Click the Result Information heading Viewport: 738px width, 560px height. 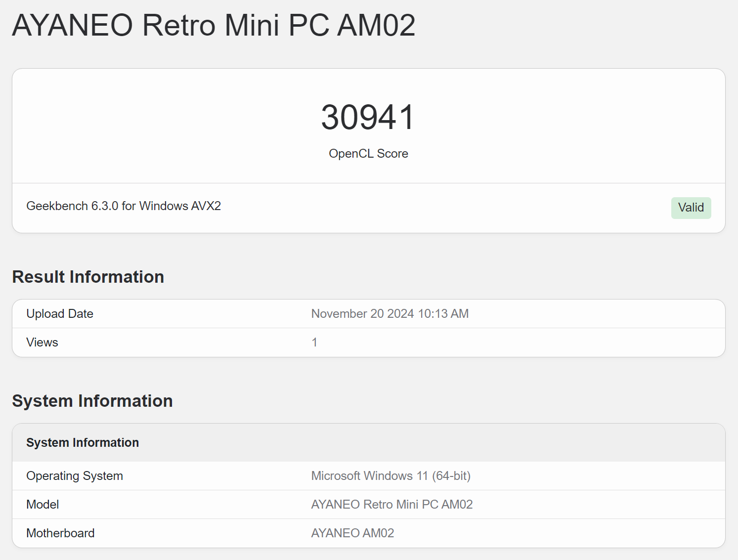(x=88, y=277)
